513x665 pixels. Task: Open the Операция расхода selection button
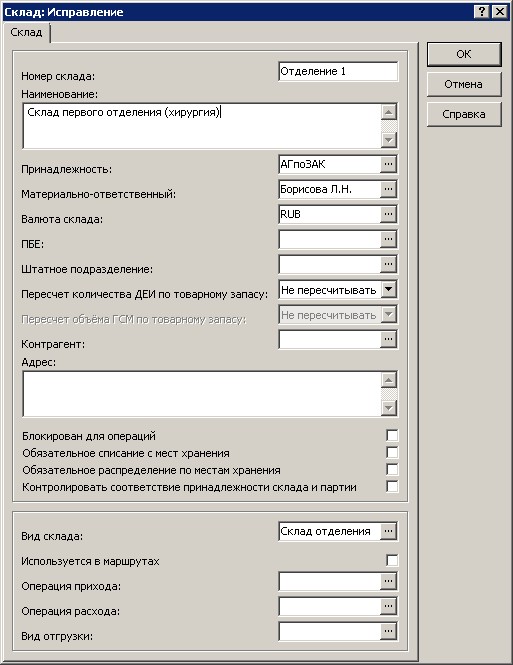388,606
